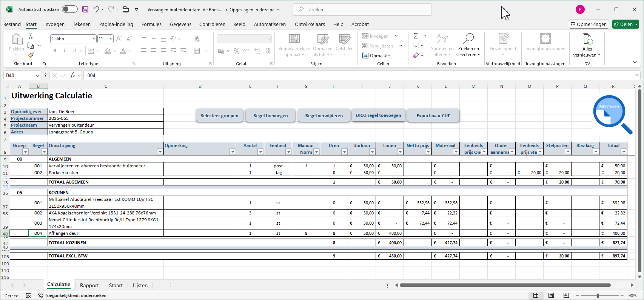Click the format painter brush icon
The width and height of the screenshot is (644, 300).
click(x=31, y=55)
